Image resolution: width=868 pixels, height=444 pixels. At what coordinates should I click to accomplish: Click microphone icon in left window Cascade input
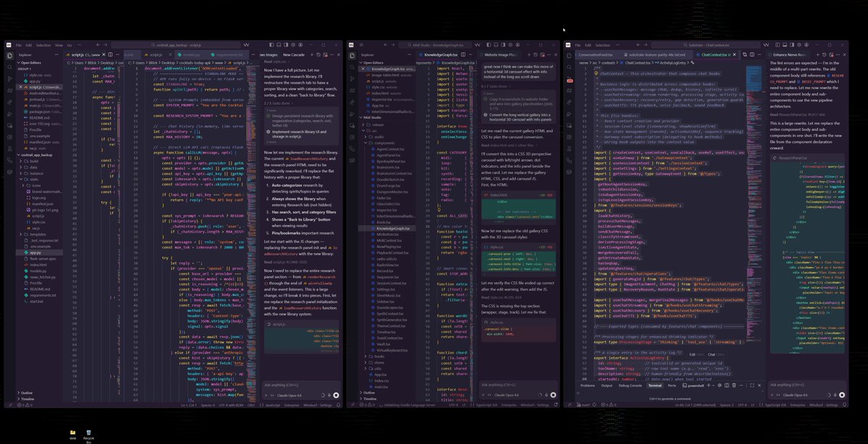[x=329, y=395]
